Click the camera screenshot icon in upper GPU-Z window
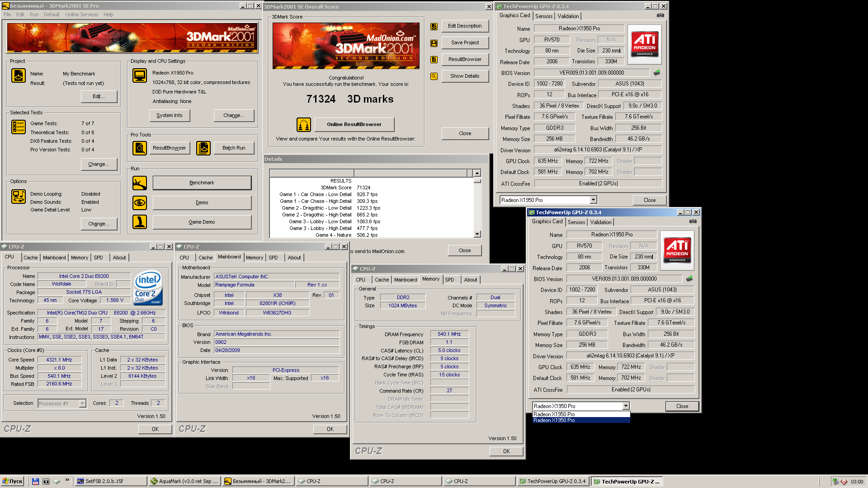 coord(660,15)
